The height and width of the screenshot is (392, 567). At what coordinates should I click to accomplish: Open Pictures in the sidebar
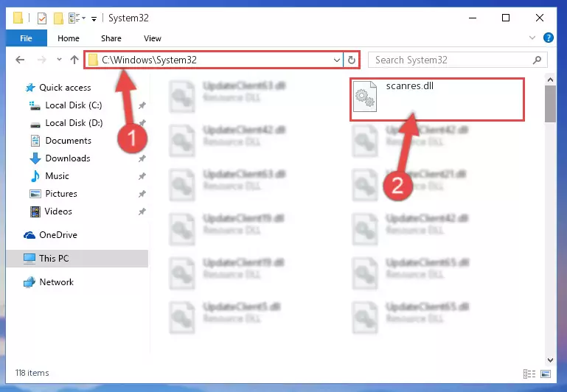[61, 194]
